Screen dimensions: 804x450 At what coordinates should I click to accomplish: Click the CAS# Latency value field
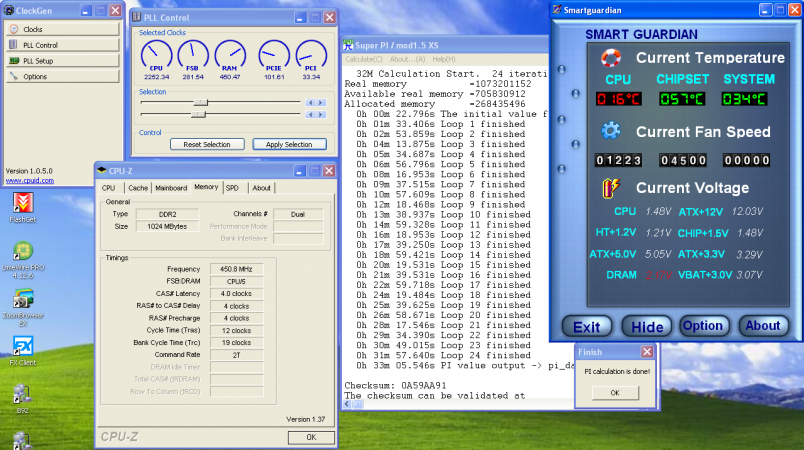click(236, 294)
